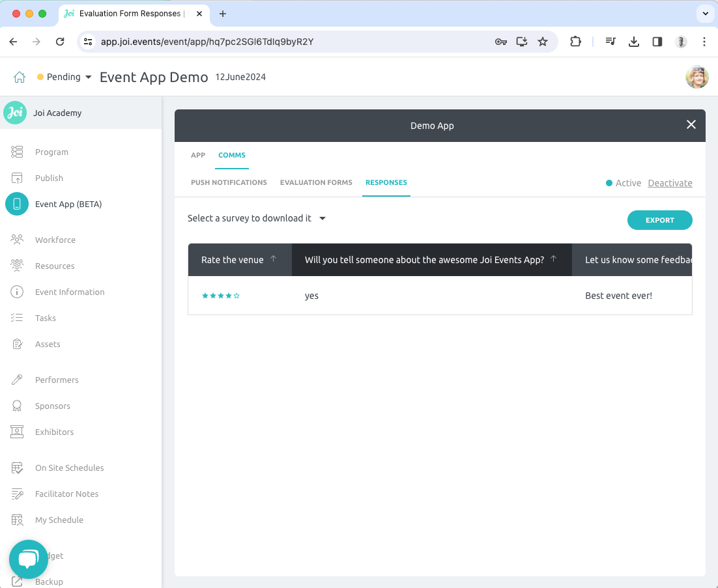
Task: Sort by Rate the venue arrow
Action: [274, 259]
